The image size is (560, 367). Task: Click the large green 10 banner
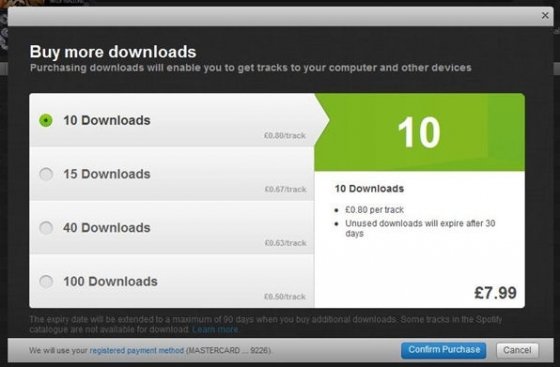coord(419,132)
